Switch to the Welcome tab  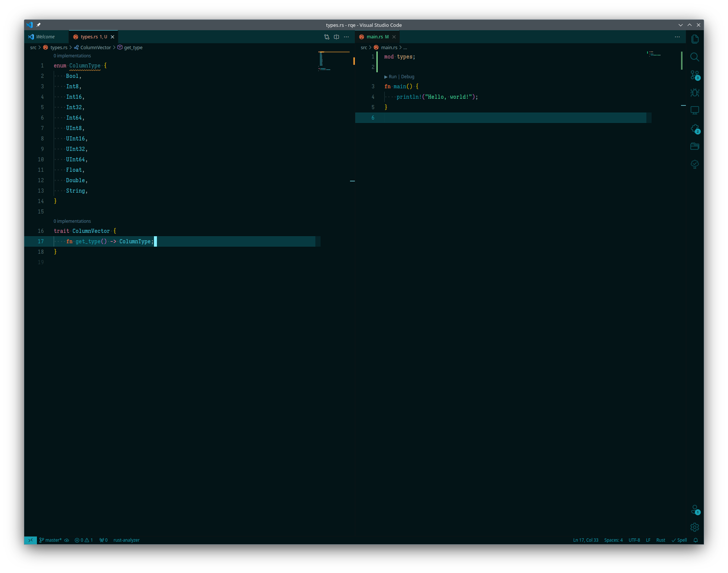pos(45,37)
